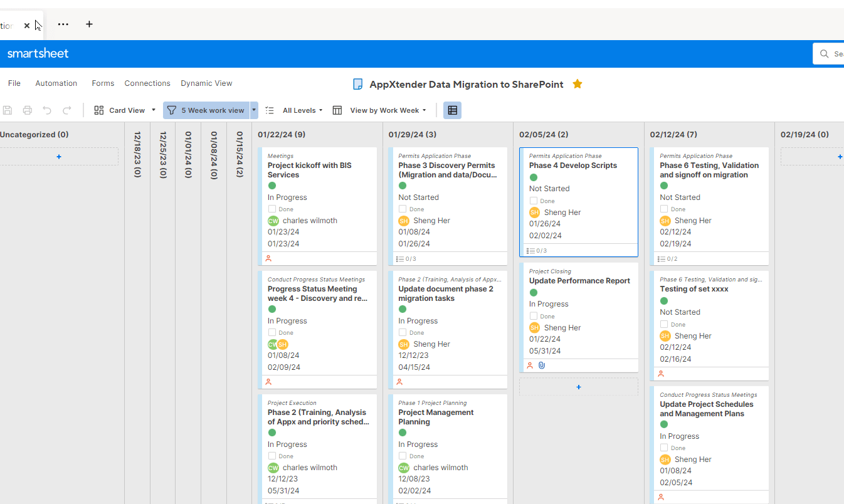Screen dimensions: 844x504
Task: Open a new browser tab with the plus icon
Action: 89,24
